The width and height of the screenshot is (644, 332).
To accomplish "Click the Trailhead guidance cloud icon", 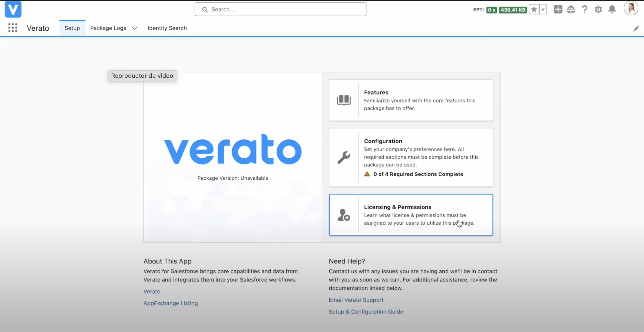I will coord(571,10).
